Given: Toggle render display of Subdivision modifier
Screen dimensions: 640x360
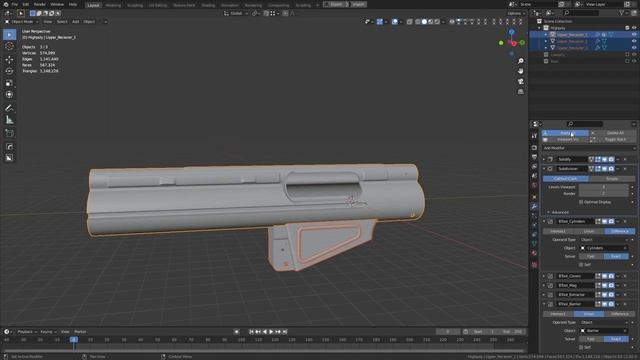Looking at the screenshot, I should pos(611,169).
